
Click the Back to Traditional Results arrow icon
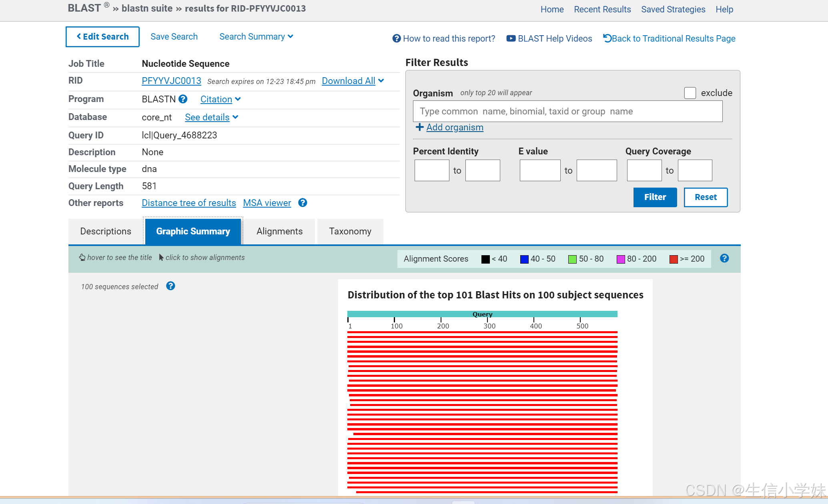[x=607, y=38]
